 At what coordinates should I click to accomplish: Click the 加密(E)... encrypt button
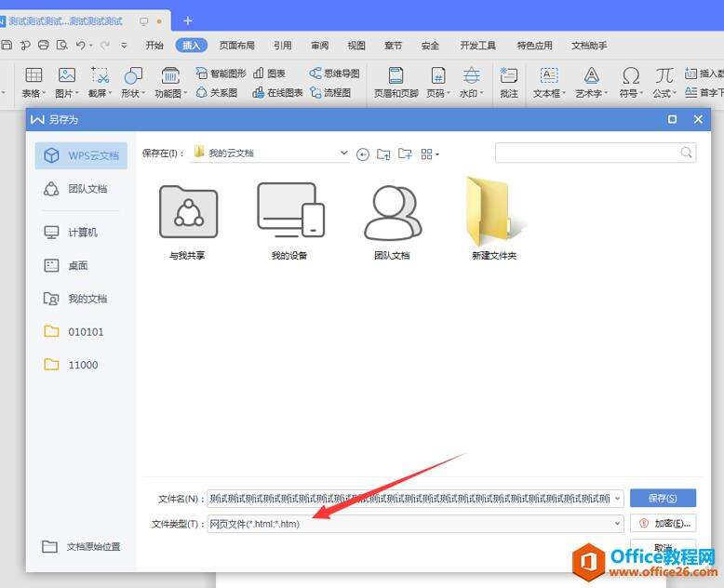pos(664,524)
